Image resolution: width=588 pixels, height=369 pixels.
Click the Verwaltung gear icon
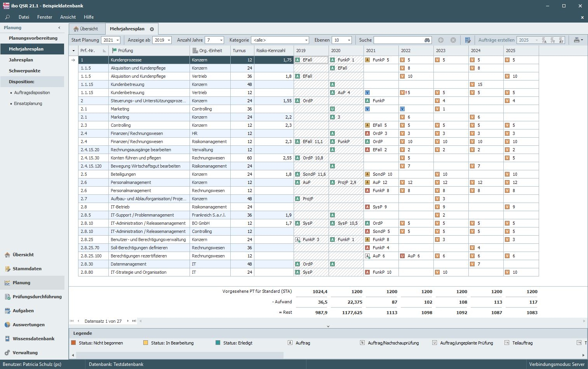coord(7,353)
